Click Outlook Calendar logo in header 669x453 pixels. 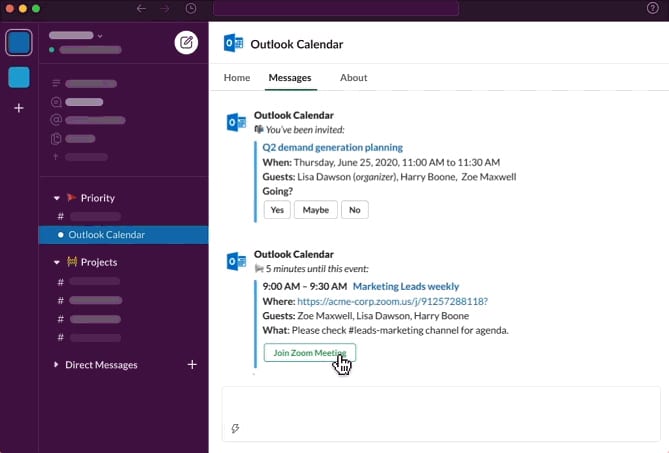(234, 44)
